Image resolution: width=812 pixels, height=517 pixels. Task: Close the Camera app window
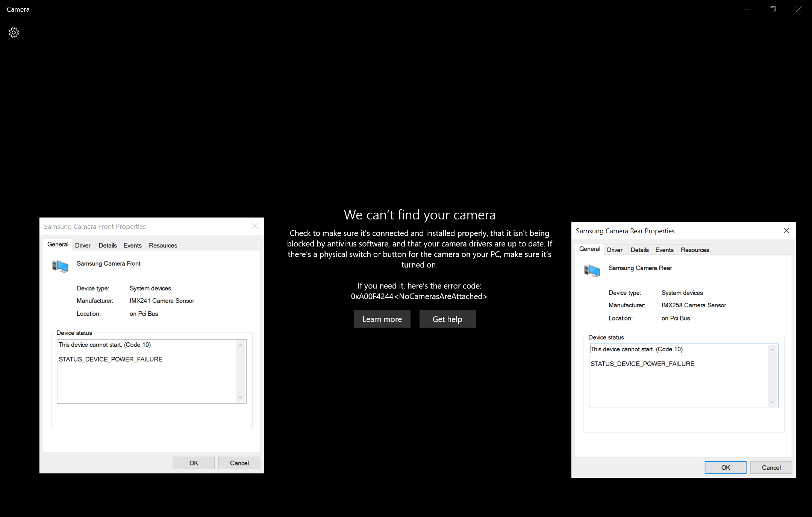click(x=798, y=9)
